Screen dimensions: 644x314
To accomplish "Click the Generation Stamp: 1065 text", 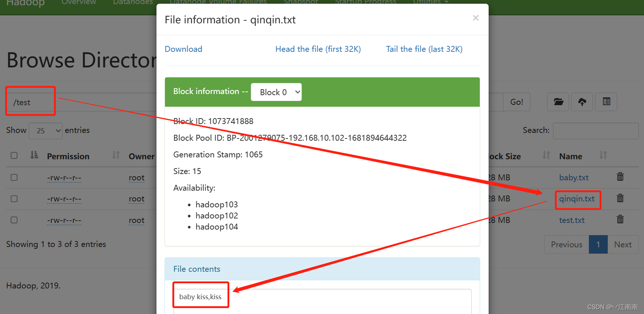I will coord(218,154).
